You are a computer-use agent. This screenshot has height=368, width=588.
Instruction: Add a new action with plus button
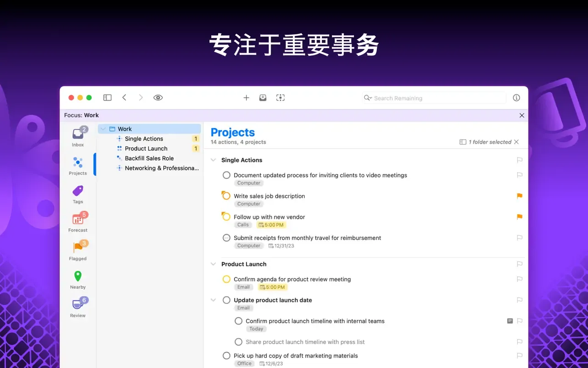[x=246, y=97]
